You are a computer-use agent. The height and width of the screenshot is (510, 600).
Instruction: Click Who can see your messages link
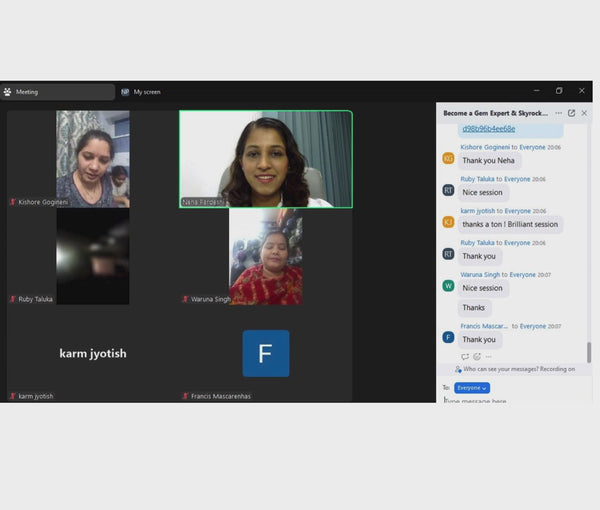coord(501,369)
